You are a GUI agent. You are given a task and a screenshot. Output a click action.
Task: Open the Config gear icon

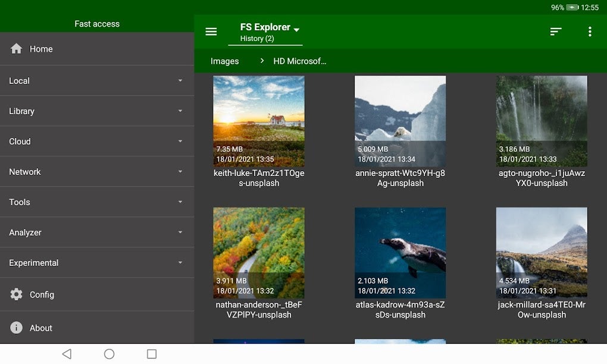coord(16,294)
